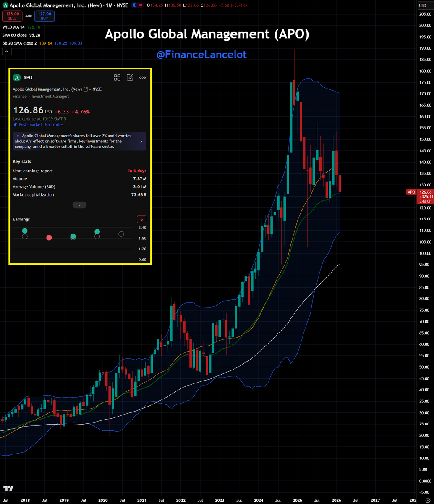
Task: Open the note edit icon in APO panel
Action: (x=130, y=77)
